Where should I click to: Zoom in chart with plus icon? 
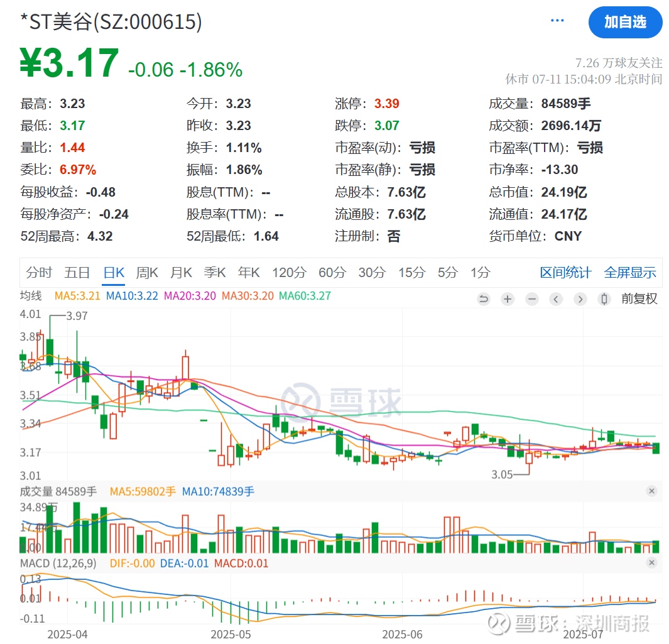point(508,298)
